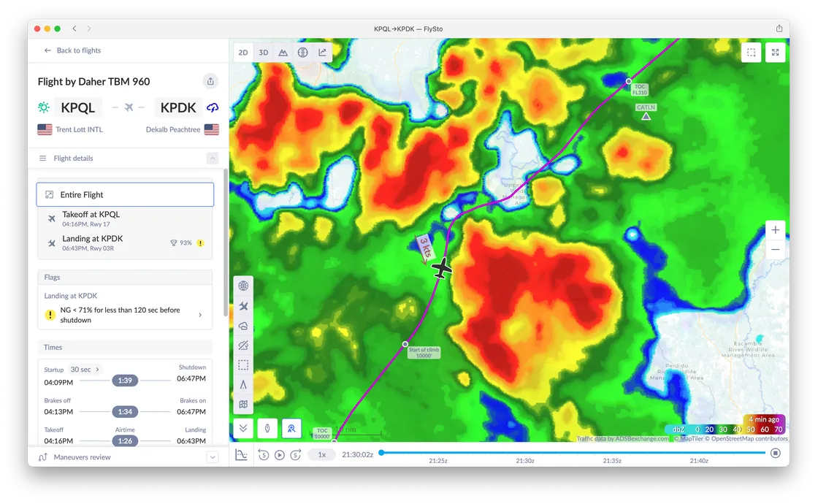Skip forward 5 seconds in replay

tap(296, 455)
